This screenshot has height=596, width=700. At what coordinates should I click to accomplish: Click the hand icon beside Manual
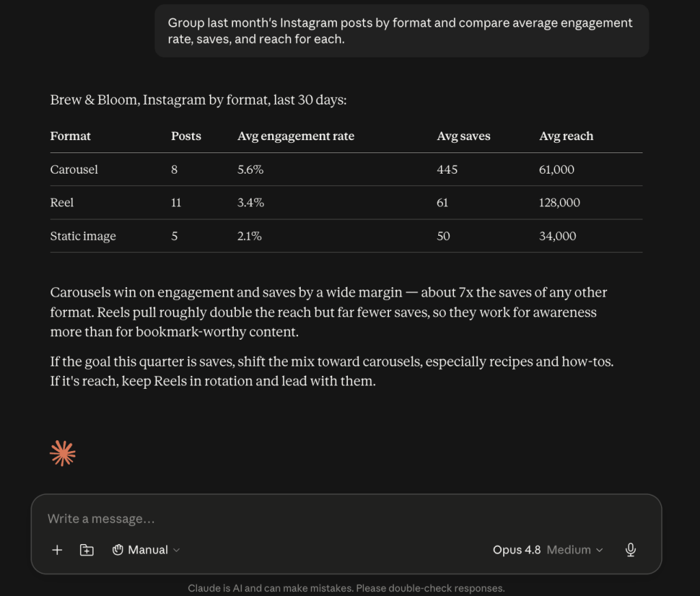point(118,550)
